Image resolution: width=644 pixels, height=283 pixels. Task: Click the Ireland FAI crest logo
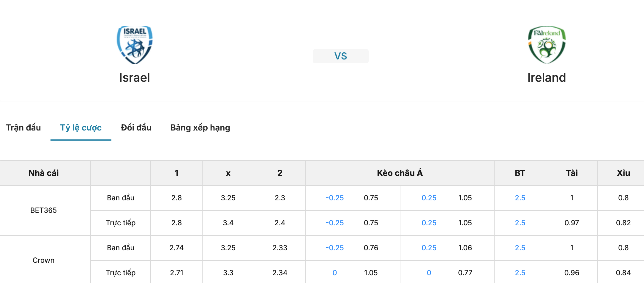coord(547,45)
